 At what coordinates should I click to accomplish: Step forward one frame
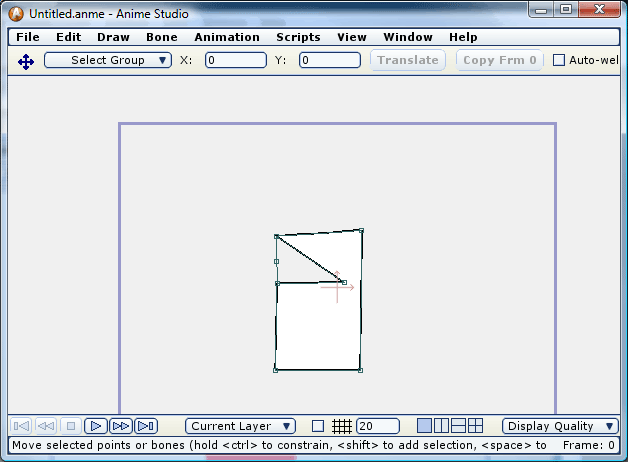click(x=121, y=426)
